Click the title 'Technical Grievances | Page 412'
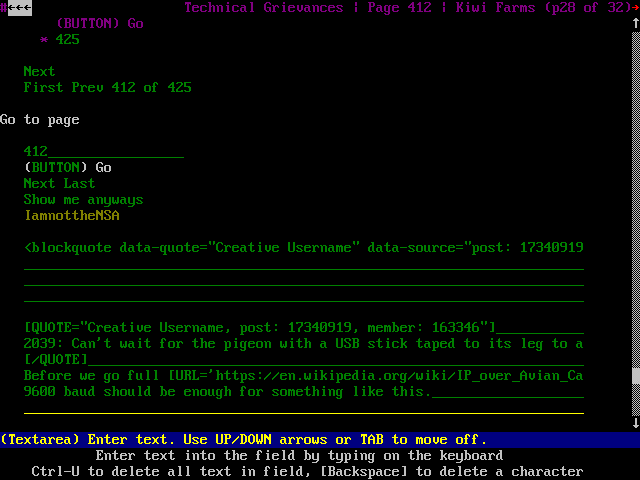The width and height of the screenshot is (640, 480). coord(308,7)
